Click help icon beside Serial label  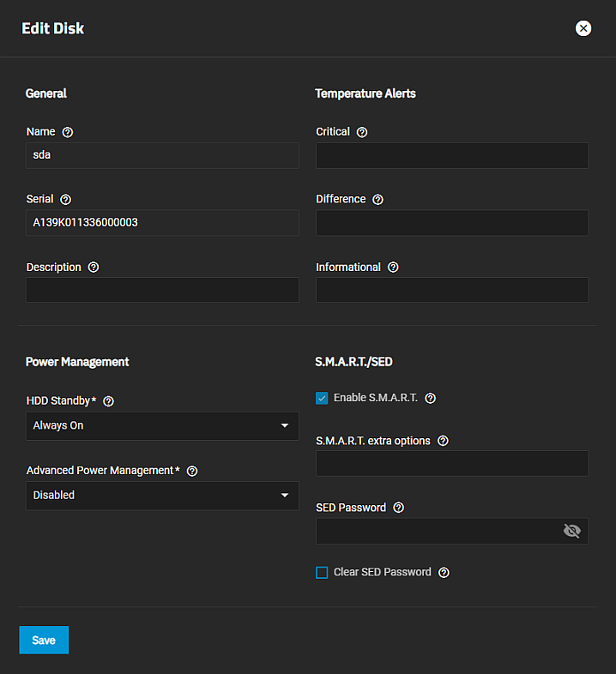66,199
